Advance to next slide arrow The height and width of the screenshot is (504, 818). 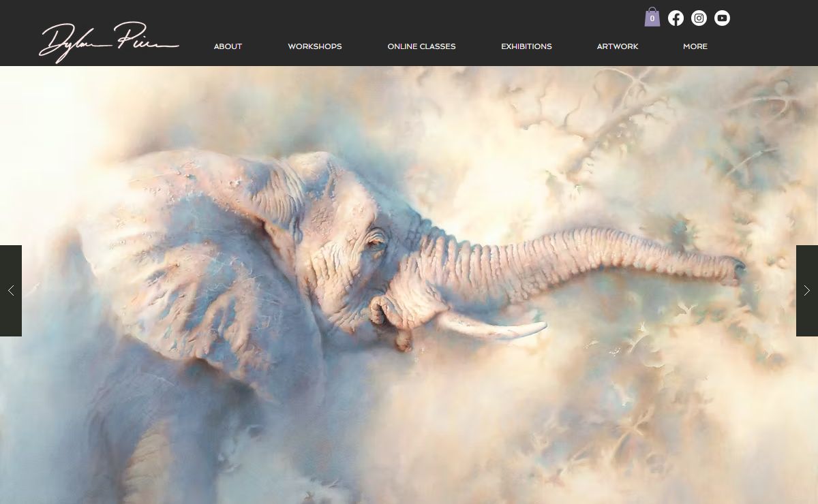point(807,291)
